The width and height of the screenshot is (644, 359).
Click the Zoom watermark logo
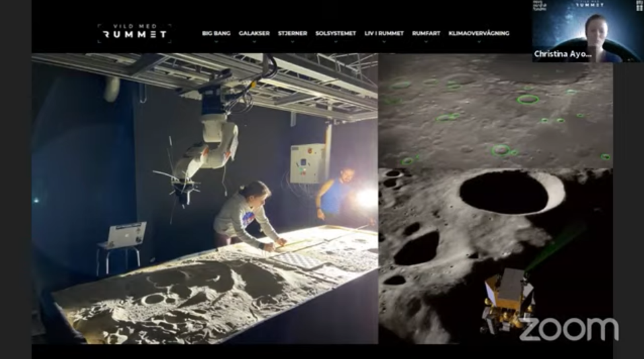(569, 329)
